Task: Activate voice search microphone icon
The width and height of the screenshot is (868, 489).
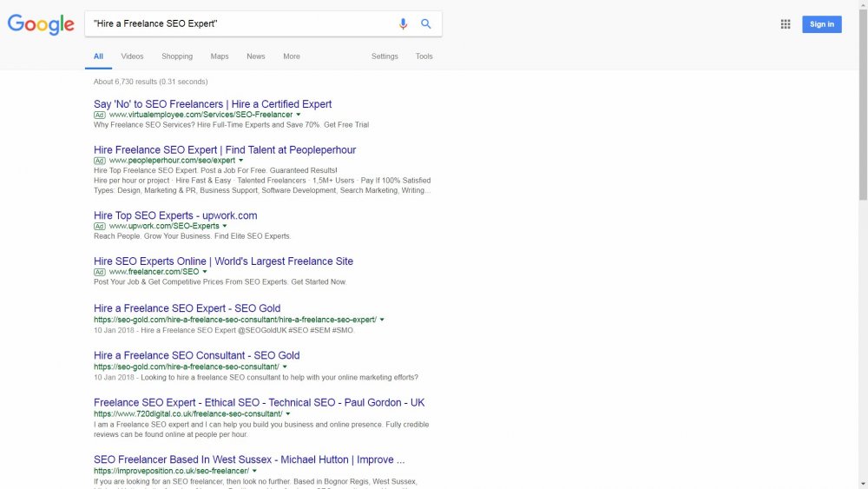Action: (403, 23)
